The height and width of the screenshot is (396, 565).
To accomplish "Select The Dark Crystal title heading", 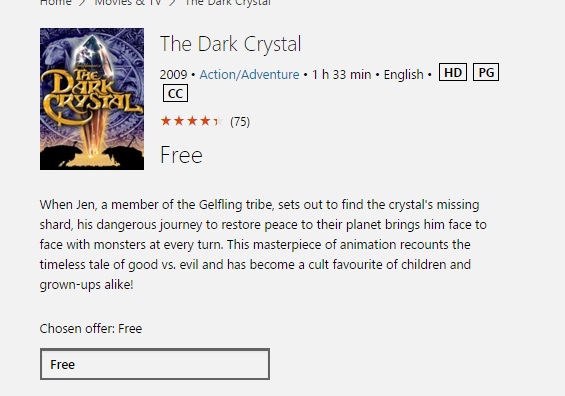I will pos(230,44).
